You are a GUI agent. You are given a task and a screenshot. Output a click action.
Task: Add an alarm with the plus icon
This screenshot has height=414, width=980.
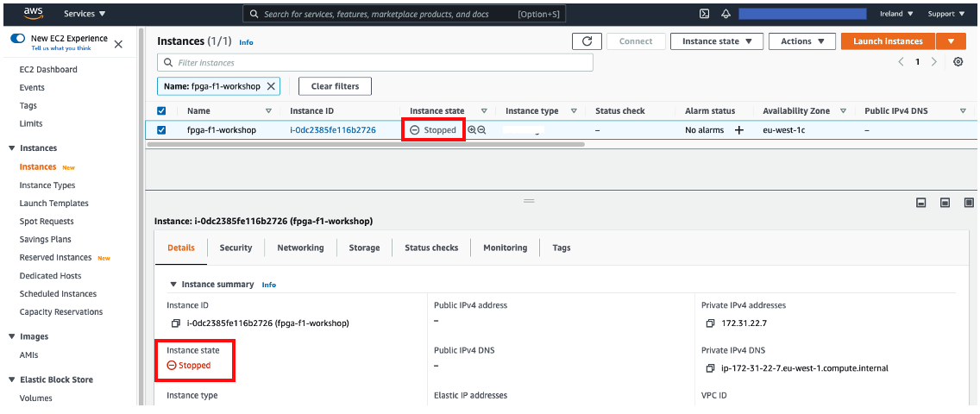[739, 130]
